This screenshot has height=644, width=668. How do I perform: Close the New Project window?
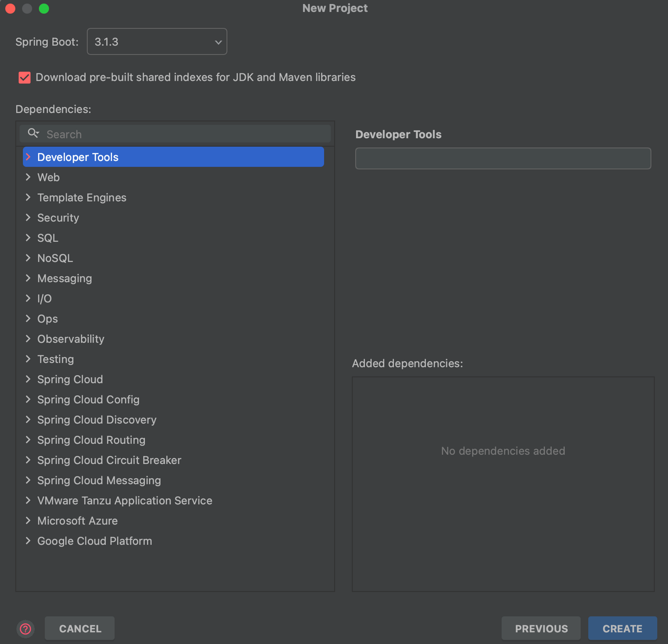click(10, 8)
